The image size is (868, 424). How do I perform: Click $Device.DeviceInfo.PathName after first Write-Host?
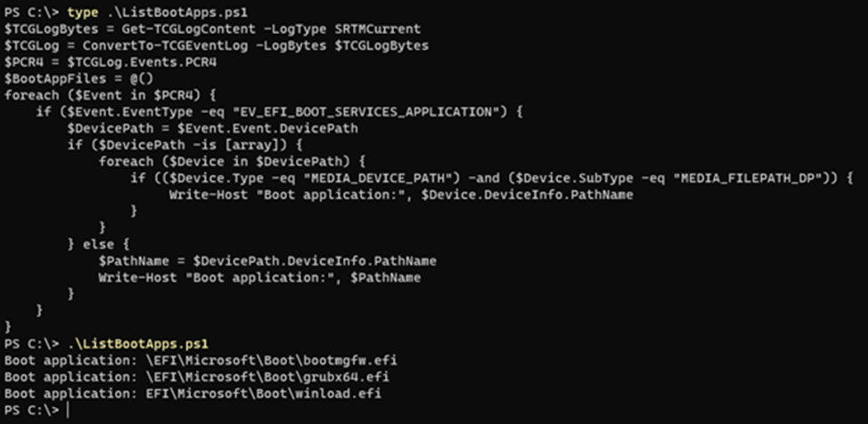(x=527, y=195)
